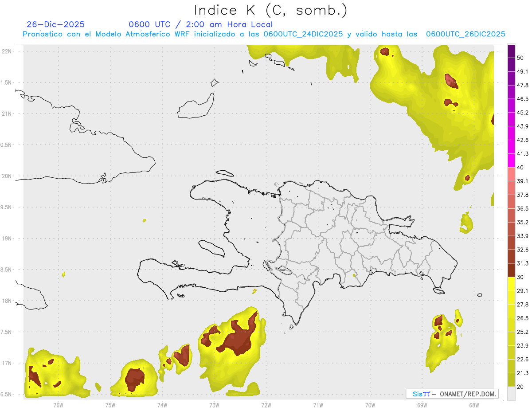
Task: Click the dark purple swatch above 50
Action: (x=511, y=51)
